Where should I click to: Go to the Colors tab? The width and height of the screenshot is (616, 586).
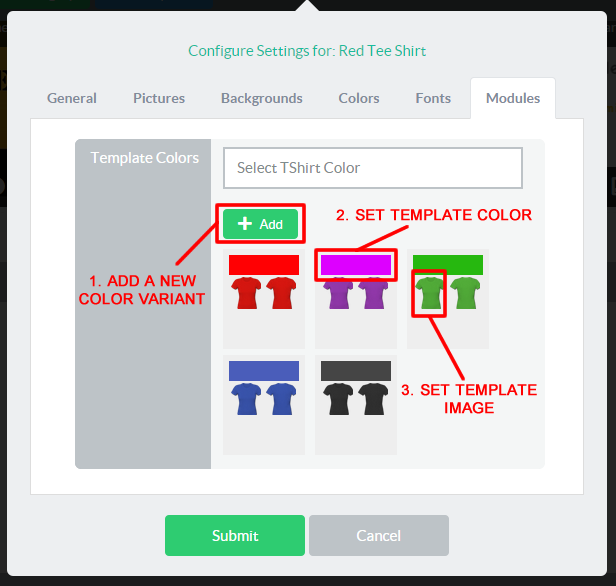click(359, 98)
